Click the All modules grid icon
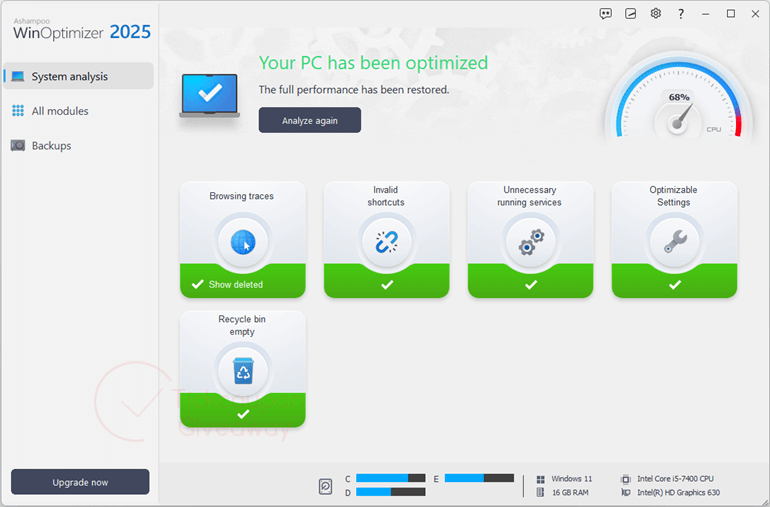Screen dimensions: 770x507 pos(18,111)
